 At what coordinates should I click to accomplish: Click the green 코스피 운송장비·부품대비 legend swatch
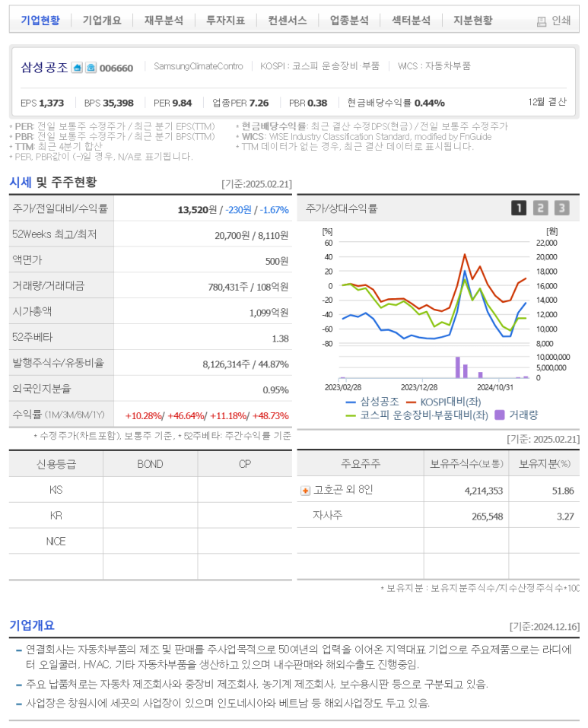[351, 415]
